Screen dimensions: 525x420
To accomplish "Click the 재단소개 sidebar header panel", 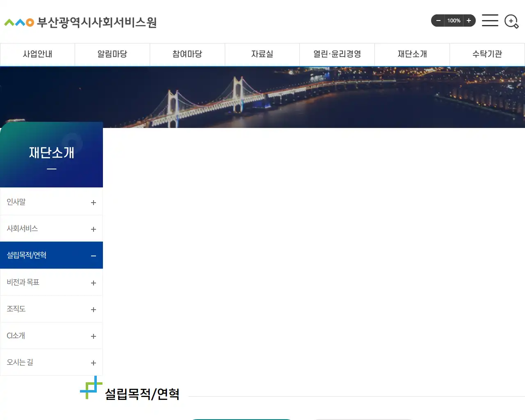I will pos(51,154).
